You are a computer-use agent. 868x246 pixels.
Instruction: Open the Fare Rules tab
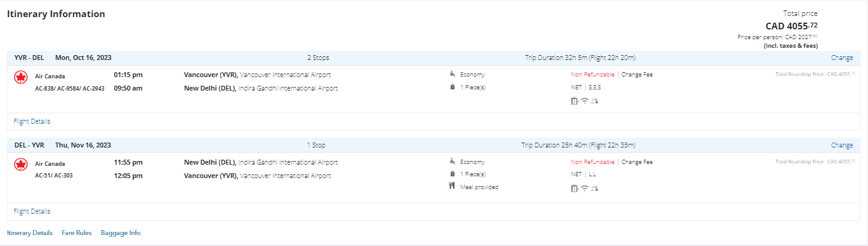(x=77, y=233)
